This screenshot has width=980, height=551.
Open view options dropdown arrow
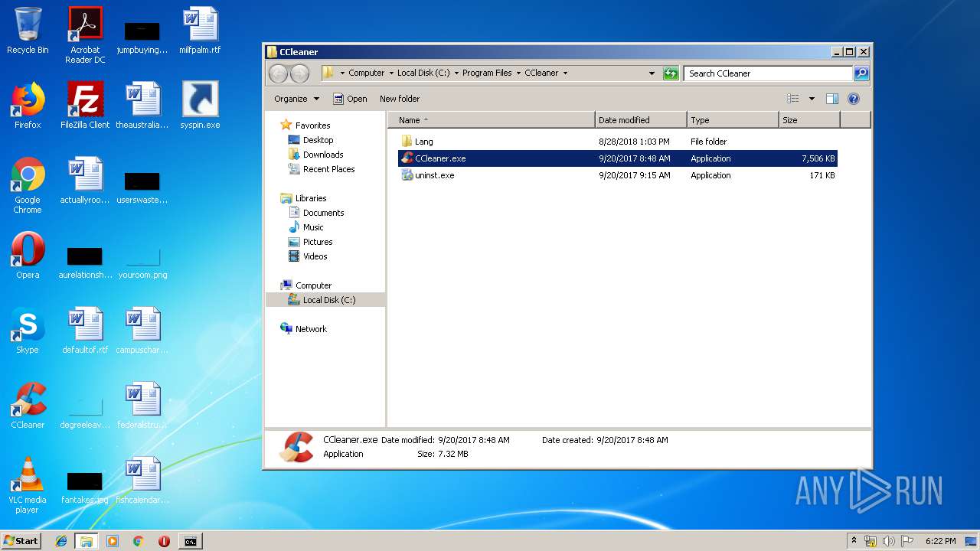point(812,99)
